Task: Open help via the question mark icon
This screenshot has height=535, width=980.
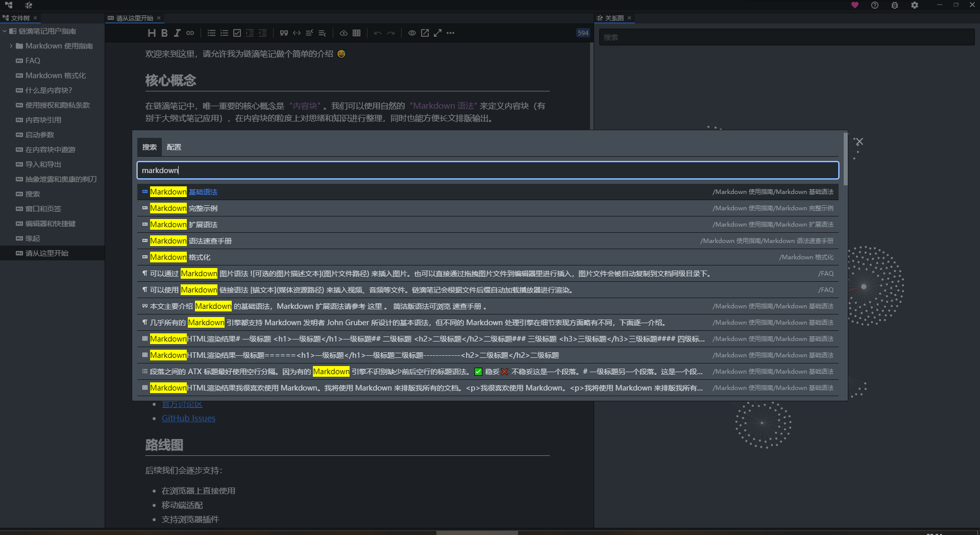Action: pos(875,5)
